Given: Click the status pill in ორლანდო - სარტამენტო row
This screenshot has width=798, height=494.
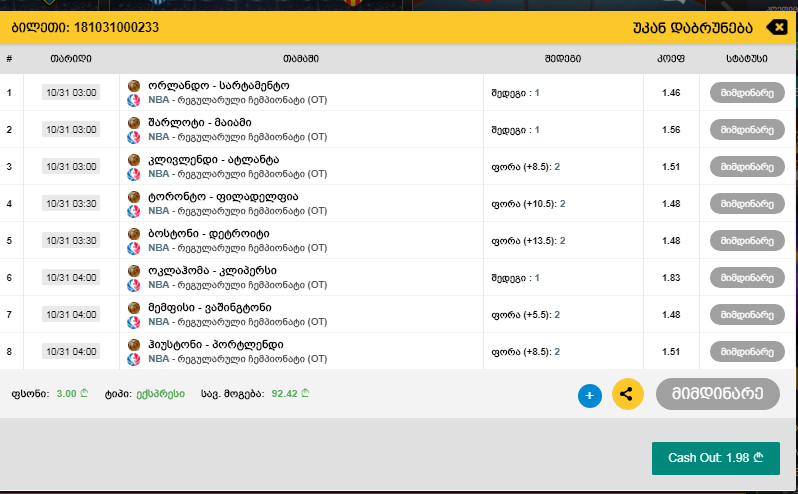Looking at the screenshot, I should pyautogui.click(x=747, y=93).
